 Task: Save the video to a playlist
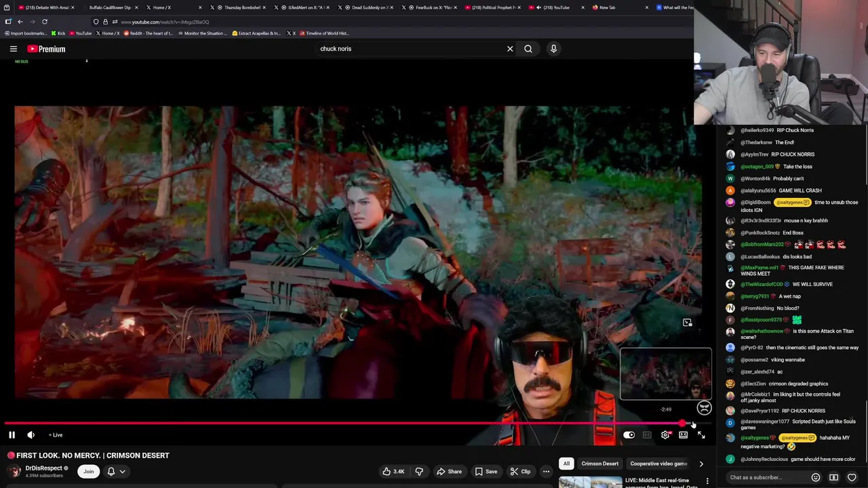click(486, 472)
